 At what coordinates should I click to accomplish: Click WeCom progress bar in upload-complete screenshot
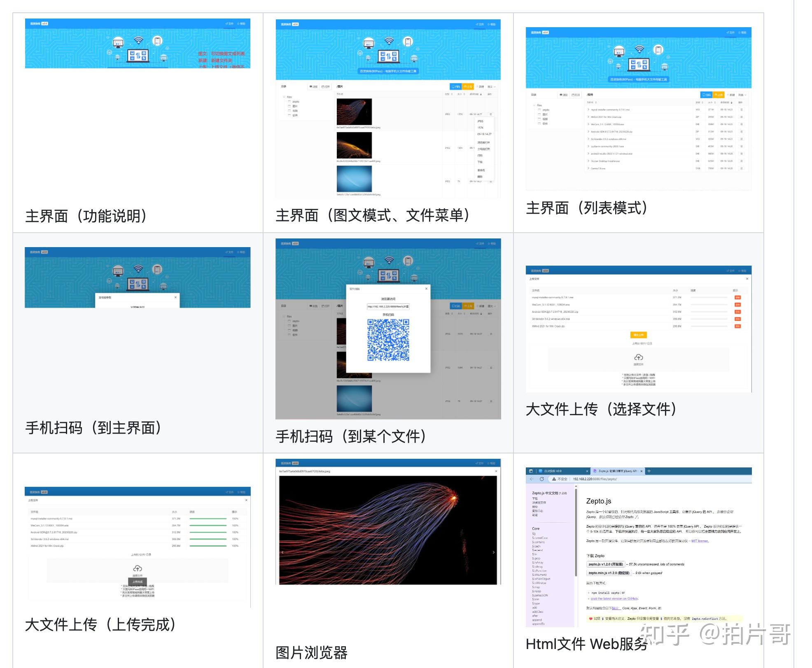point(208,526)
